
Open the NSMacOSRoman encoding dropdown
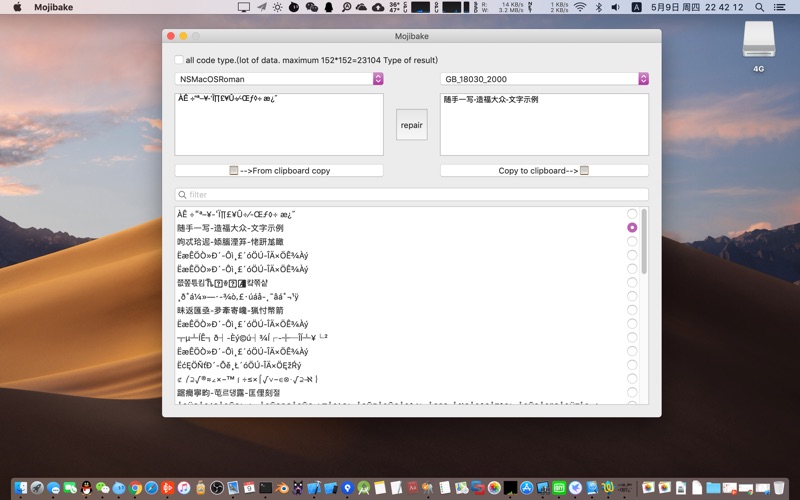[279, 79]
